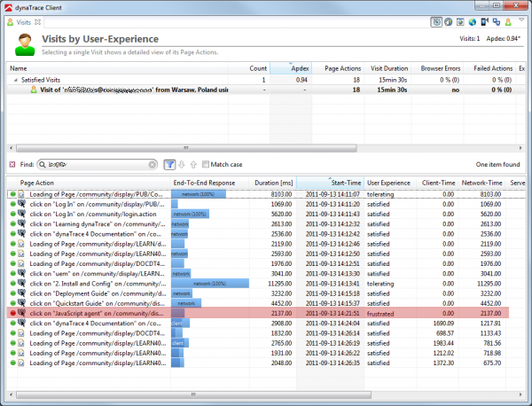
Task: Click the red status dot on JavaScript agent row
Action: 13,313
